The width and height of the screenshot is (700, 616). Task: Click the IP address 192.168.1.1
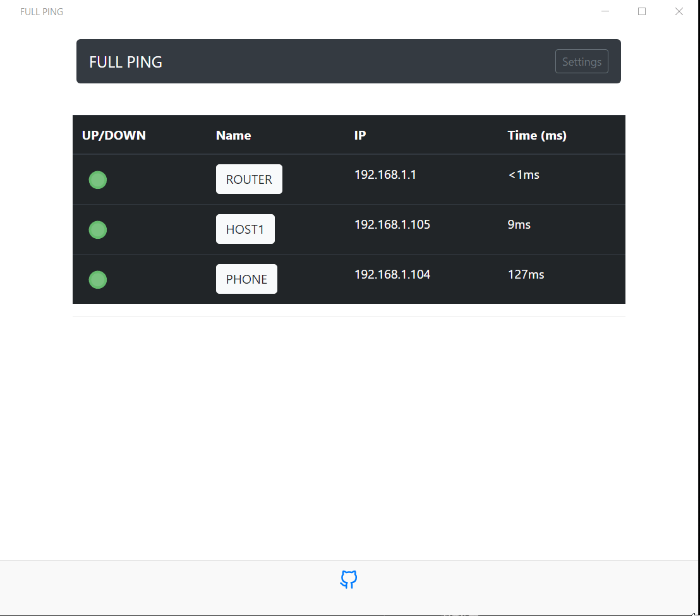tap(385, 174)
